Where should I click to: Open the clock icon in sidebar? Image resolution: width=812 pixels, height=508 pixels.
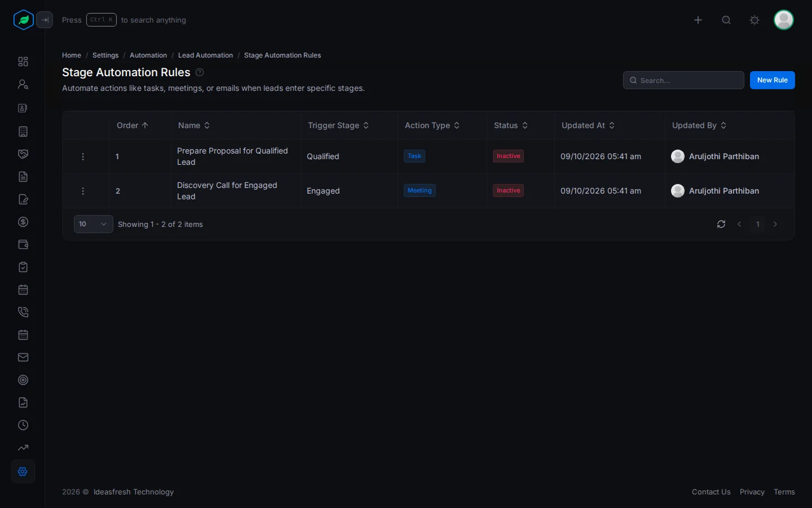23,425
